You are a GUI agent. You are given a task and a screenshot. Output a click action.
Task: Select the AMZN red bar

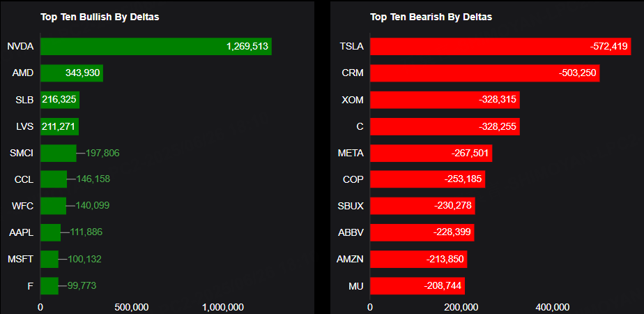tap(419, 259)
